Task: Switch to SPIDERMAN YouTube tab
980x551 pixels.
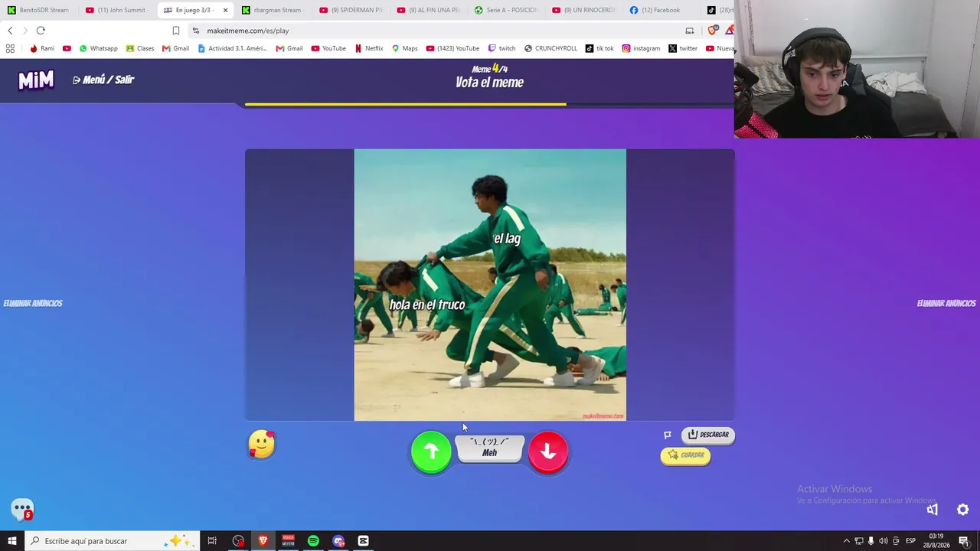Action: (x=351, y=10)
